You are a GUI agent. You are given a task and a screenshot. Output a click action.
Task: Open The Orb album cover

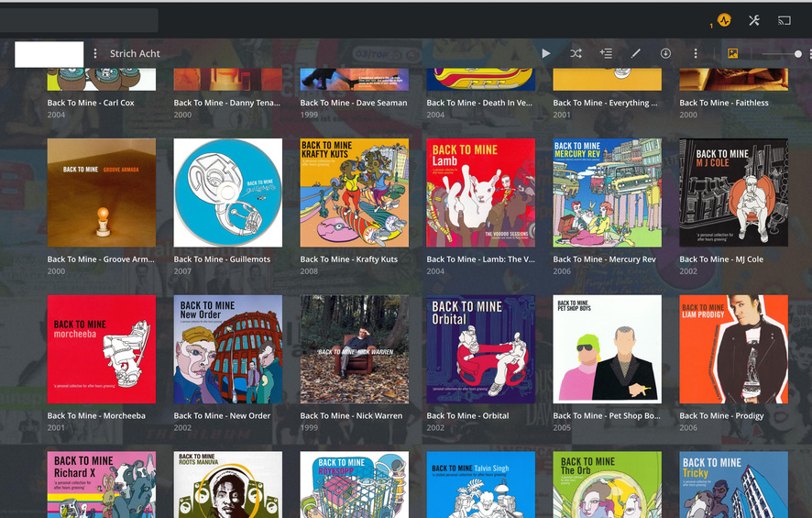tap(607, 484)
